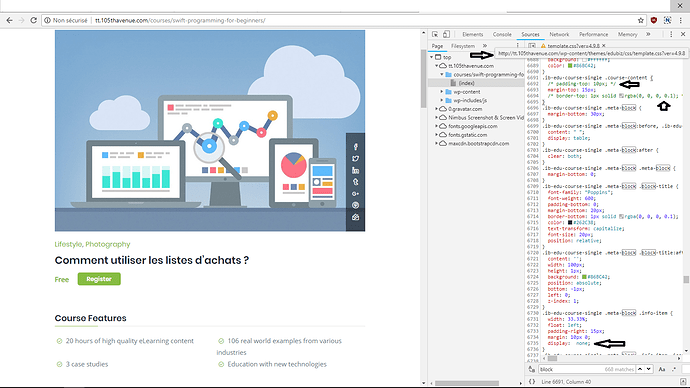Click the Twitter share icon on image
Screen dimensions: 690x388
click(356, 159)
